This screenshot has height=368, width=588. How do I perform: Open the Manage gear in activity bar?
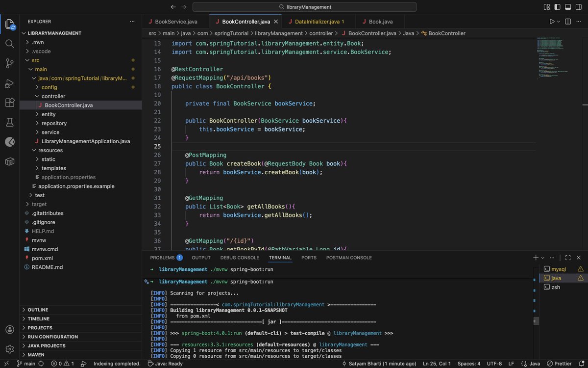tap(10, 349)
